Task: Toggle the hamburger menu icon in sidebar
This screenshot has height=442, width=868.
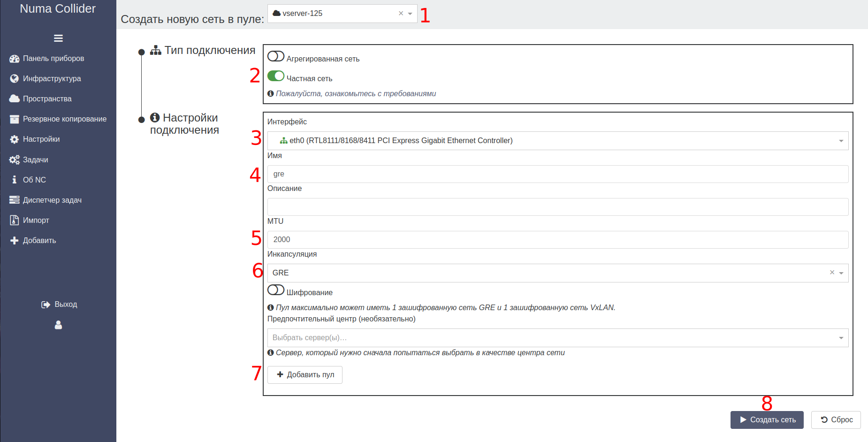Action: [x=58, y=38]
